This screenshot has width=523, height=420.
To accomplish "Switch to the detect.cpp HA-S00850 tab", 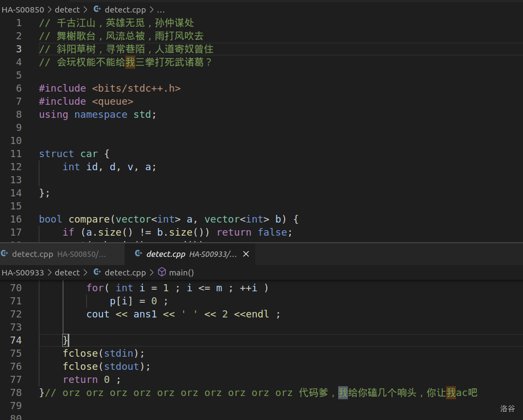I will [x=62, y=254].
